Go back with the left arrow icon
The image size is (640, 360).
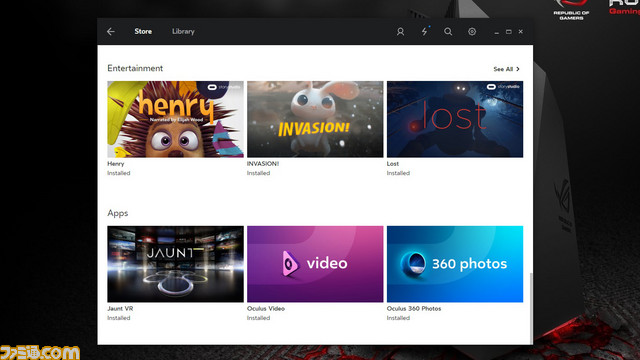[x=111, y=31]
